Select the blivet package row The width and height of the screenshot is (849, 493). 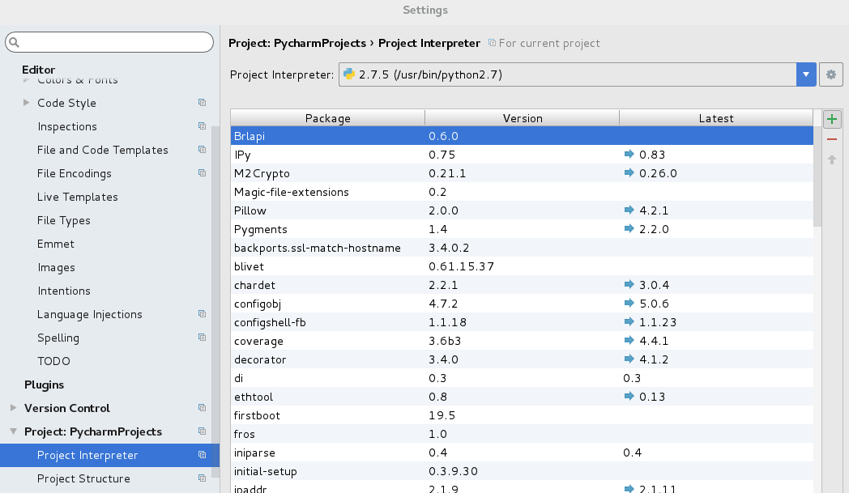[x=522, y=266]
